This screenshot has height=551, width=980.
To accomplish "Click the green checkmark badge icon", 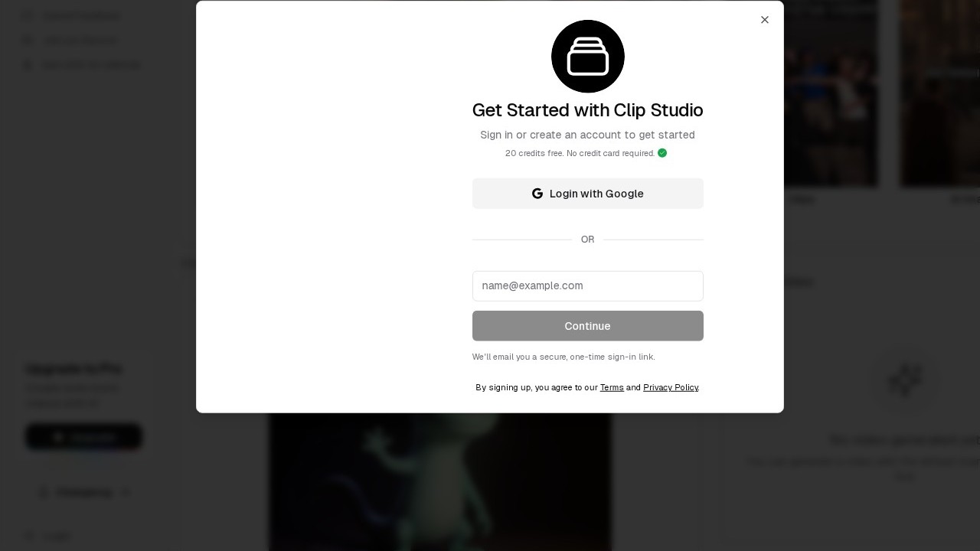I will (662, 153).
